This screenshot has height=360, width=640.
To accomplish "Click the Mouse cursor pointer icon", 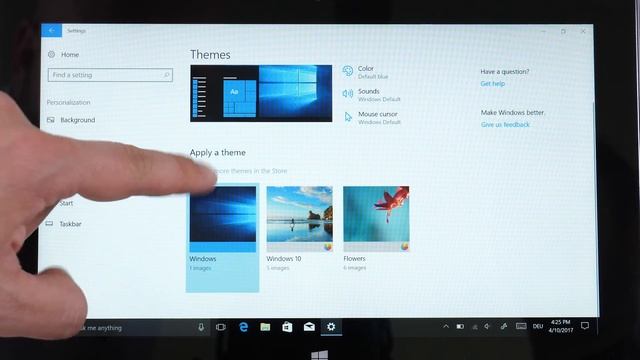I will (x=348, y=117).
